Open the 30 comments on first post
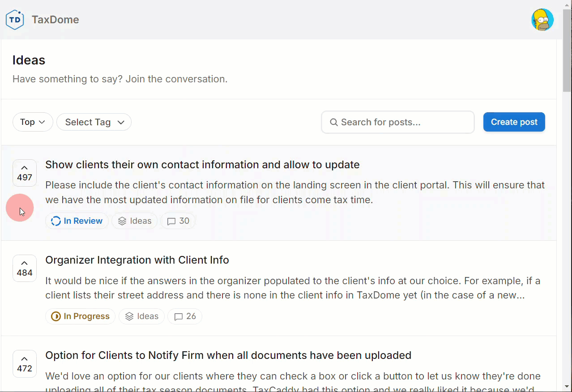The width and height of the screenshot is (572, 392). [178, 221]
